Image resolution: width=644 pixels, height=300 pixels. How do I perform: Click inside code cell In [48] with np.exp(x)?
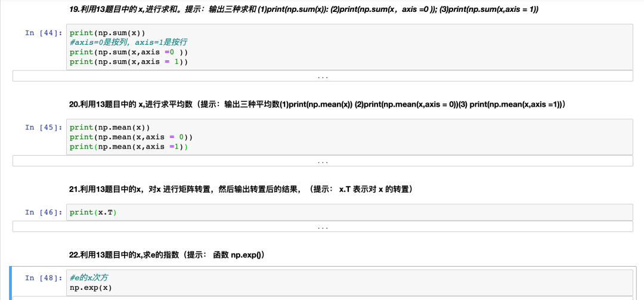point(349,283)
